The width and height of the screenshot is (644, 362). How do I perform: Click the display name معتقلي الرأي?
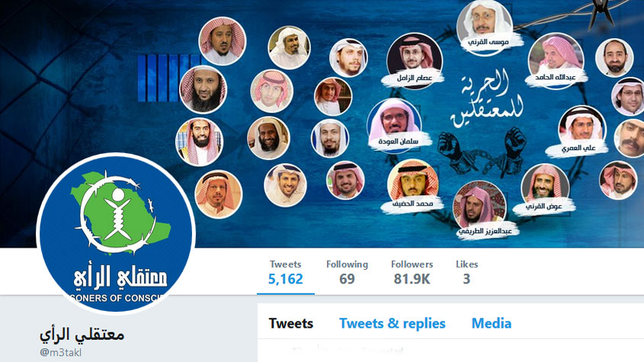pyautogui.click(x=82, y=335)
